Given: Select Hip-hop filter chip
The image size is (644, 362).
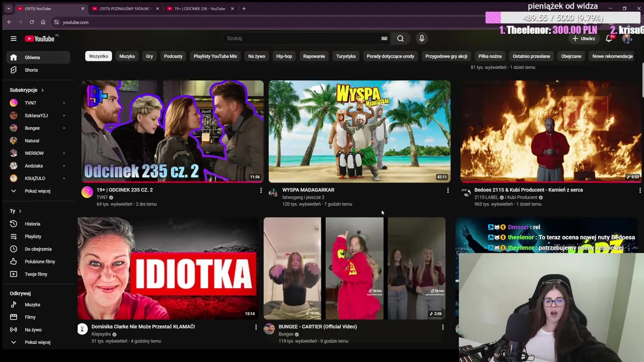Looking at the screenshot, I should (x=284, y=56).
